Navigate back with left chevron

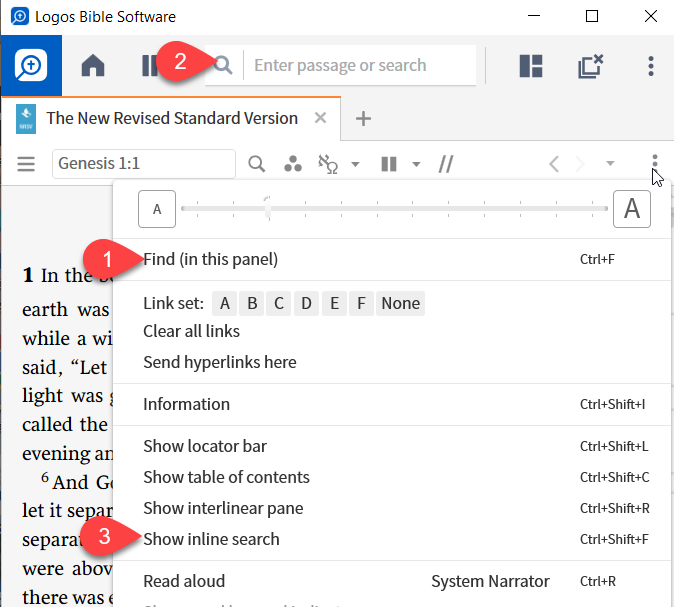click(554, 164)
